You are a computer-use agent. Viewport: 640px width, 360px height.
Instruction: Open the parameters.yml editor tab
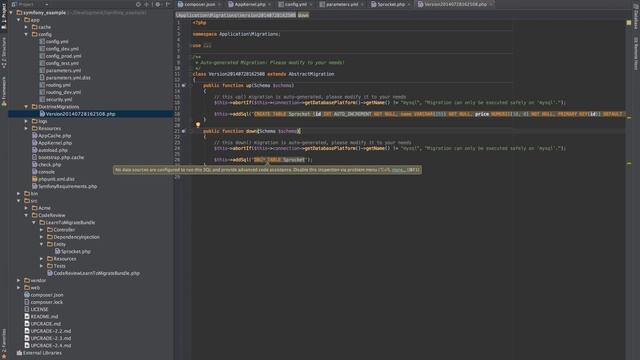point(342,4)
